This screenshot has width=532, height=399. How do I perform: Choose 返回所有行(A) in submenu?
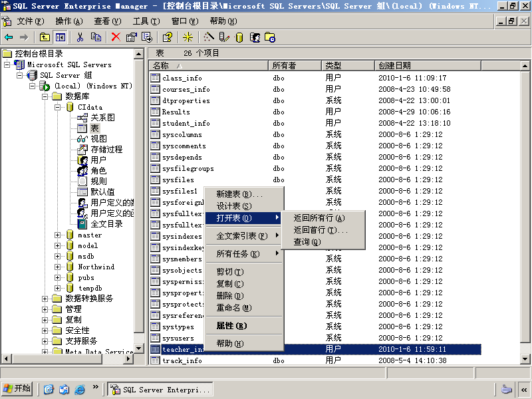(x=323, y=218)
